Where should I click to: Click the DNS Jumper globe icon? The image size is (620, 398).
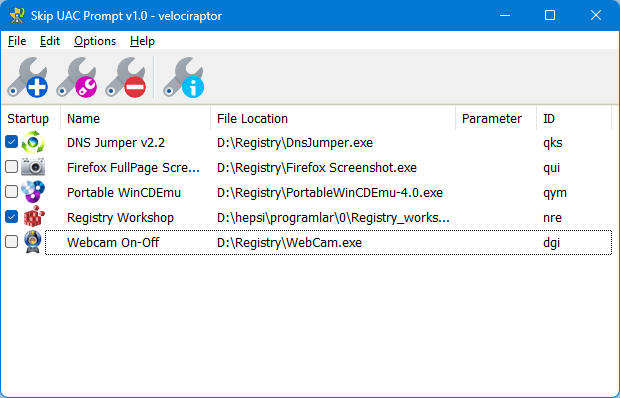(x=33, y=142)
